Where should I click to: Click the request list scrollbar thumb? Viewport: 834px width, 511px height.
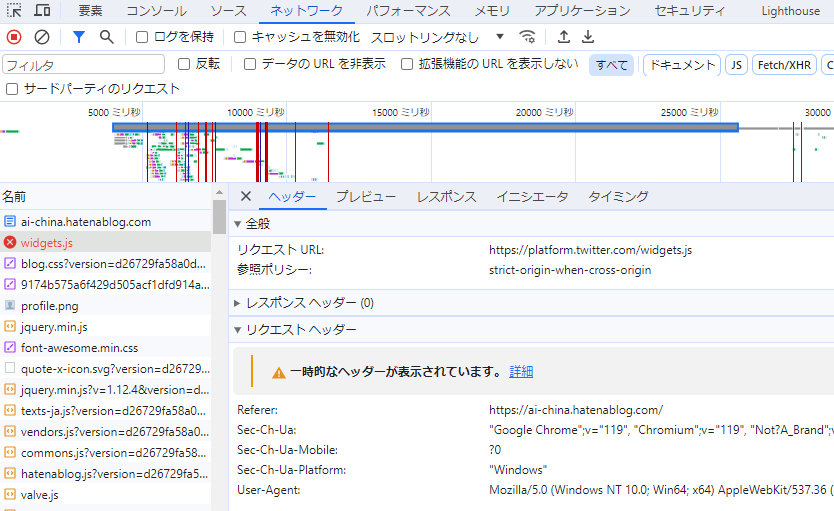[219, 216]
